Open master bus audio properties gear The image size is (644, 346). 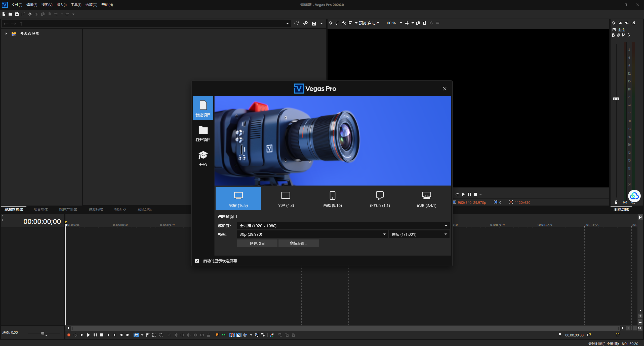click(x=614, y=23)
